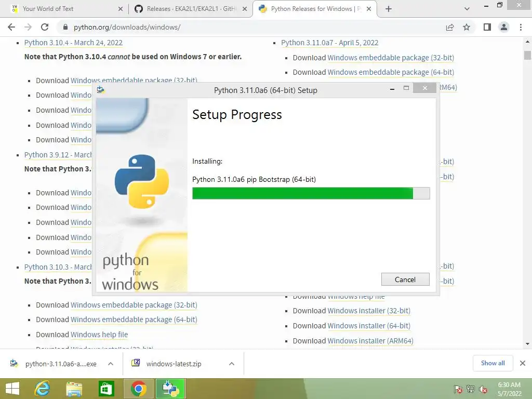The height and width of the screenshot is (399, 532).
Task: Download 3.10.3 Windows embeddable package (32-bit)
Action: (x=134, y=305)
